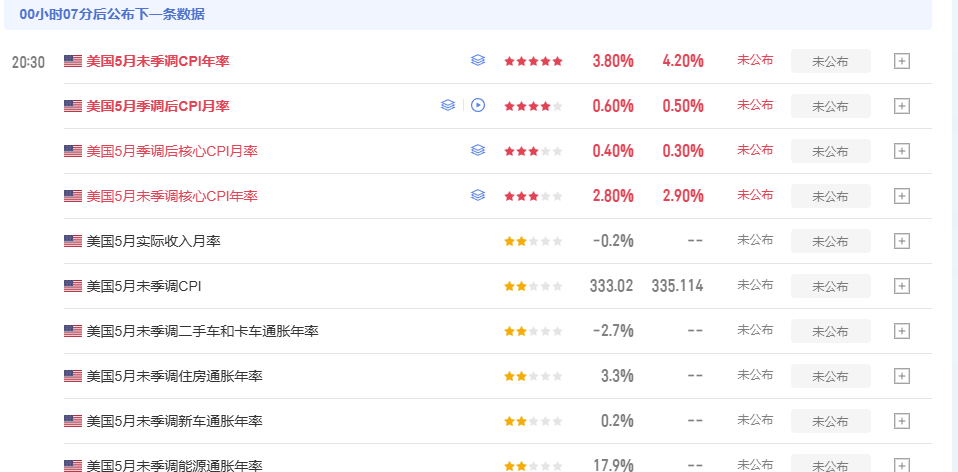Click US flag beside 美国5月未季调新车通胀年率
958x472 pixels.
(73, 421)
